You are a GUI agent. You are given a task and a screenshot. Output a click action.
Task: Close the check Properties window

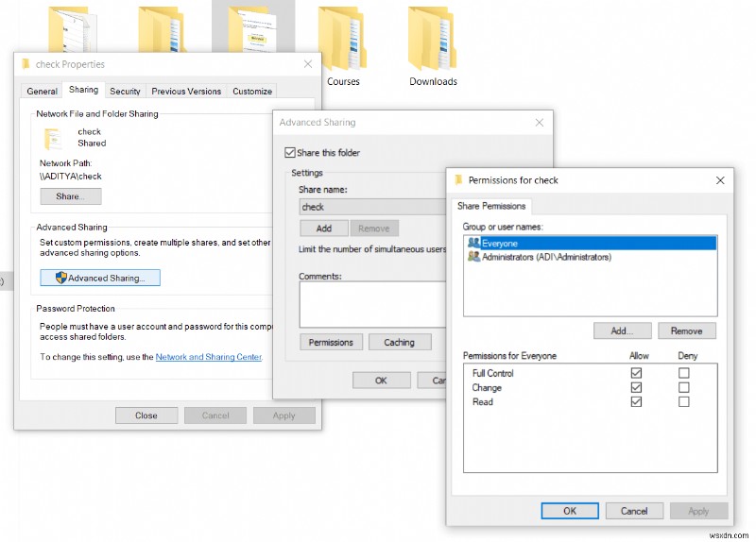[x=308, y=64]
